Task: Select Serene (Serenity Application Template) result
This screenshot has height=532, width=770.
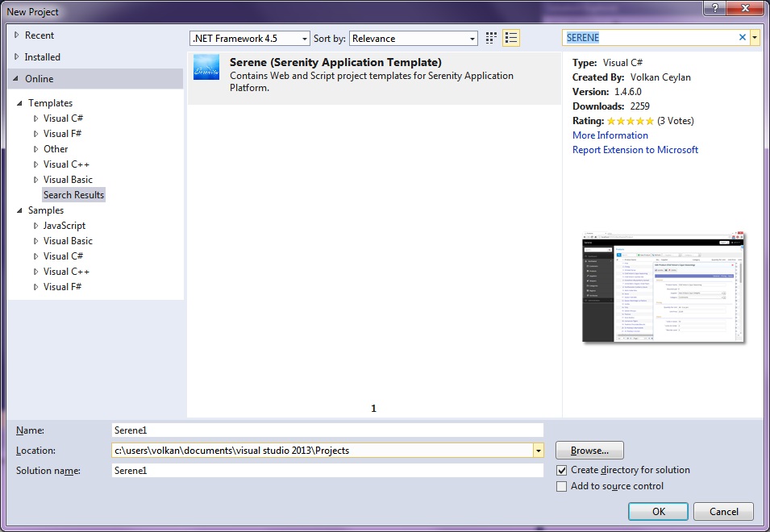Action: tap(374, 78)
